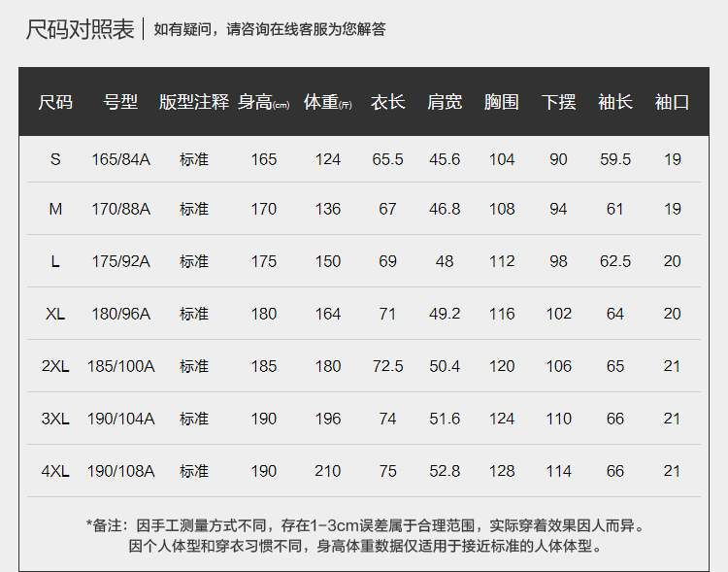728x572 pixels.
Task: Select the 胸围 column header
Action: [x=502, y=102]
